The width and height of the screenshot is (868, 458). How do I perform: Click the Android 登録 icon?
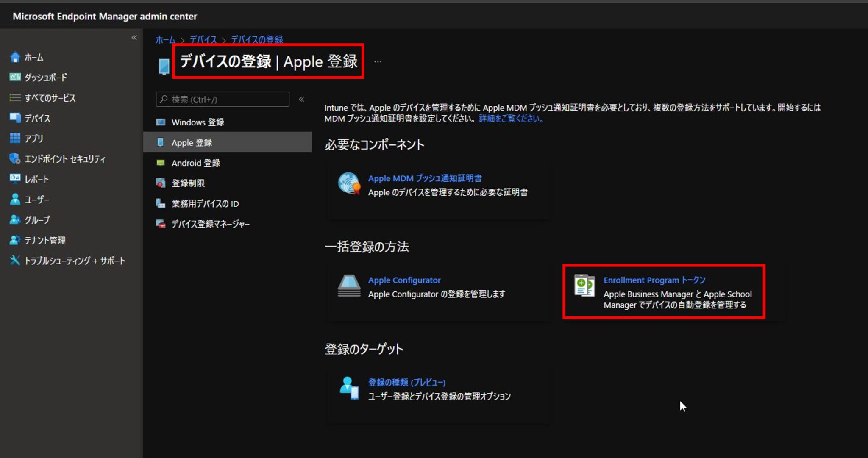pyautogui.click(x=161, y=163)
